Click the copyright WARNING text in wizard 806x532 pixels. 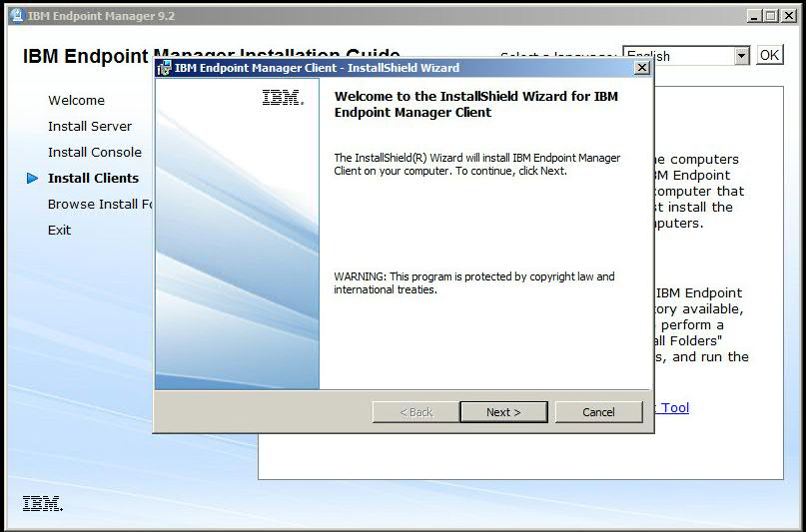click(x=474, y=282)
